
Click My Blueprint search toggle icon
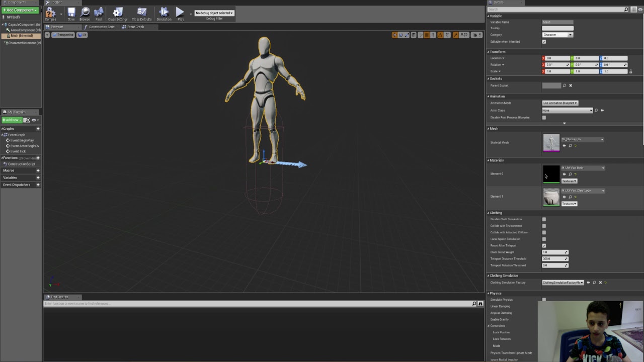tap(27, 120)
